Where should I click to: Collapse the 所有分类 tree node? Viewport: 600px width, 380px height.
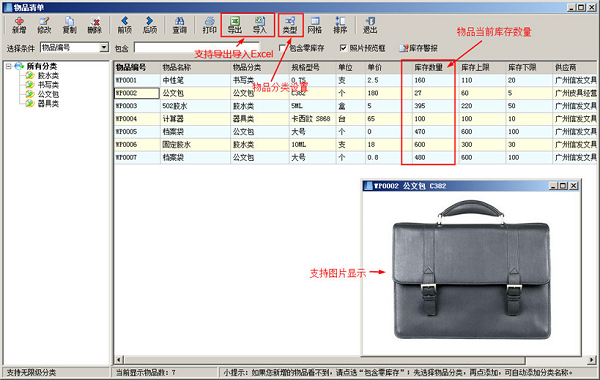pyautogui.click(x=8, y=67)
